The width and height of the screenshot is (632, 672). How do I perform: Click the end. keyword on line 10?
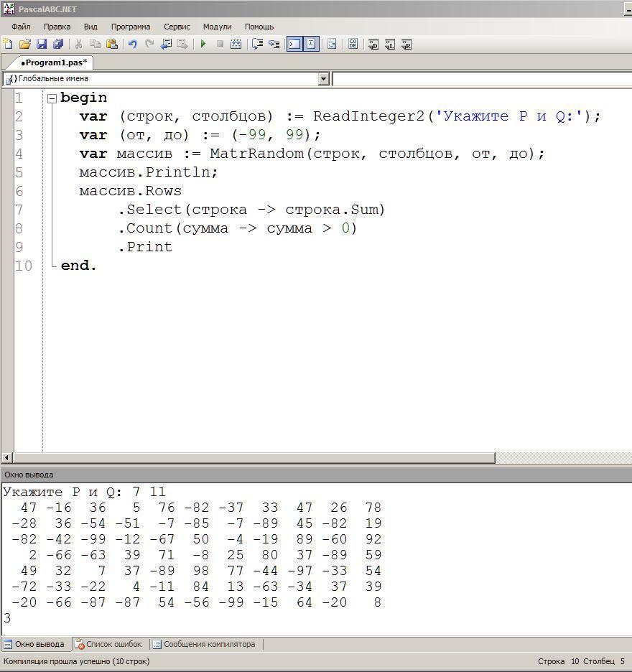[79, 266]
